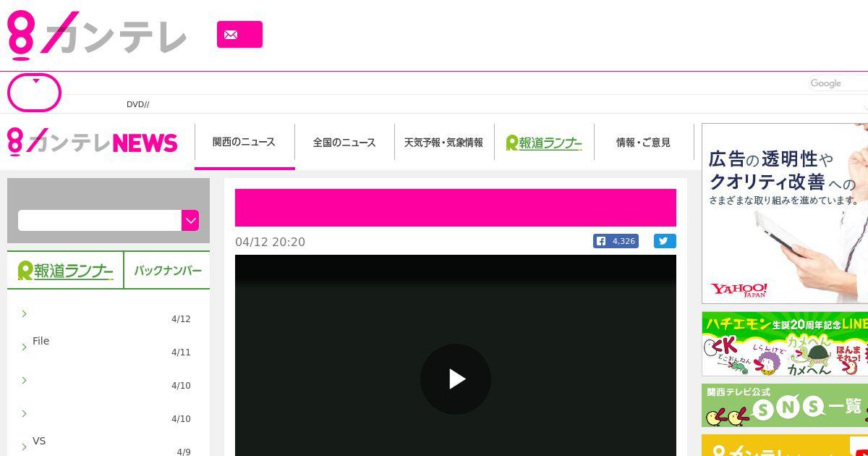Open the VS 4/9 list entry
The image size is (868, 456).
39,441
